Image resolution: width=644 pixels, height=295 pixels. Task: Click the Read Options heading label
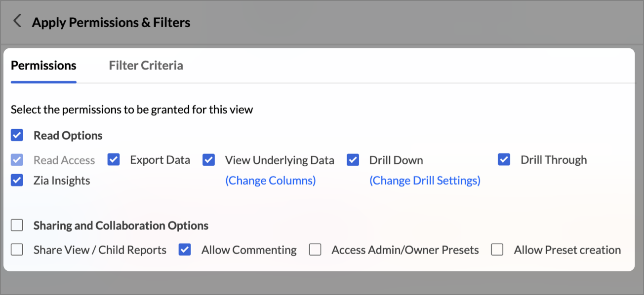[68, 136]
